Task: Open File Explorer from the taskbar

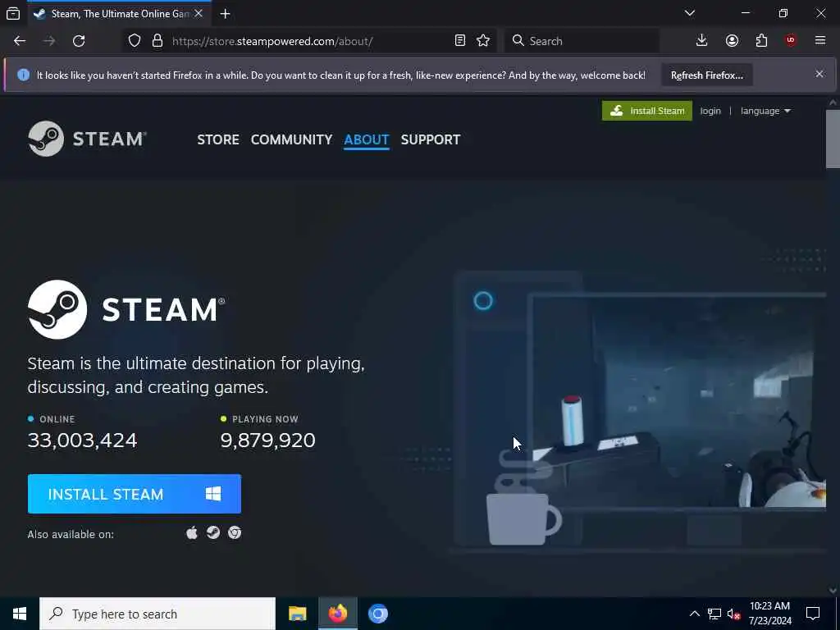Action: click(297, 614)
